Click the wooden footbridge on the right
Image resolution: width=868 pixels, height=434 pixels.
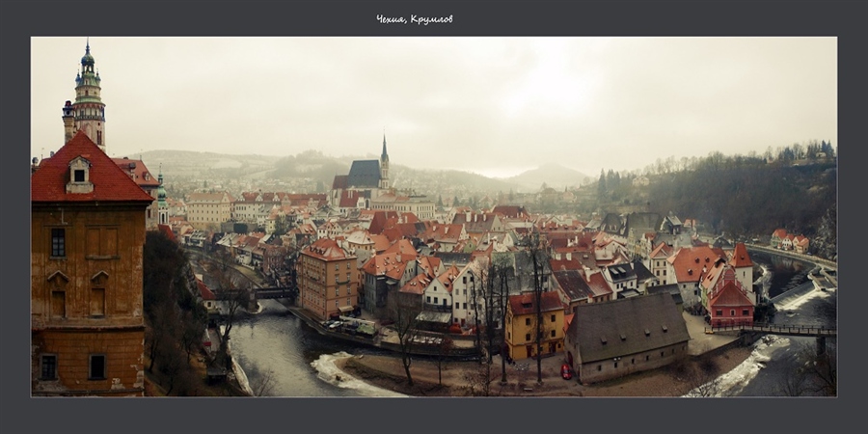pos(772,330)
